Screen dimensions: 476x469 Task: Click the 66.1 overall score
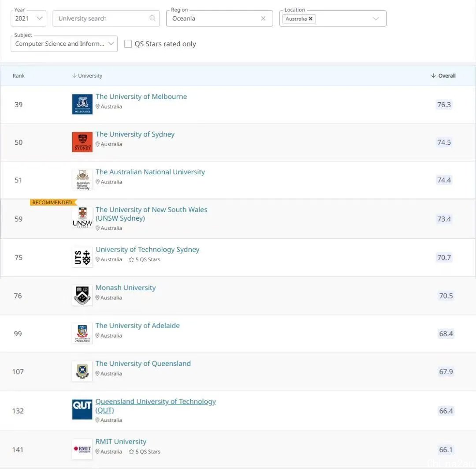[x=446, y=450]
